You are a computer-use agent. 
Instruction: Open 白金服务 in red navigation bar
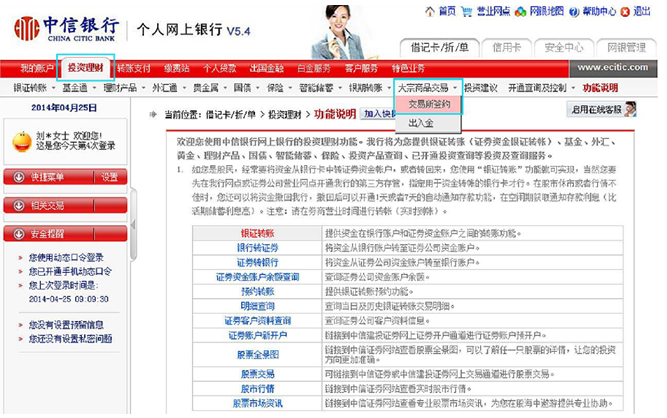314,68
